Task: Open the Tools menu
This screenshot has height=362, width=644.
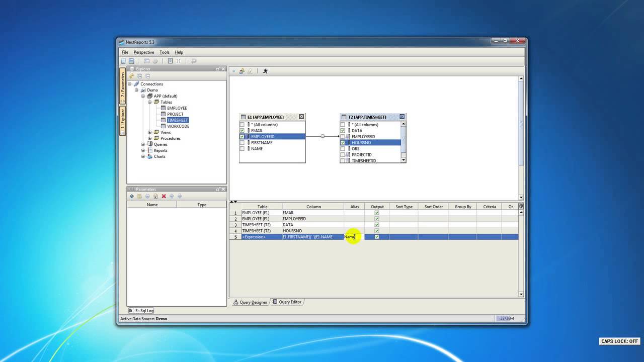Action: click(165, 52)
